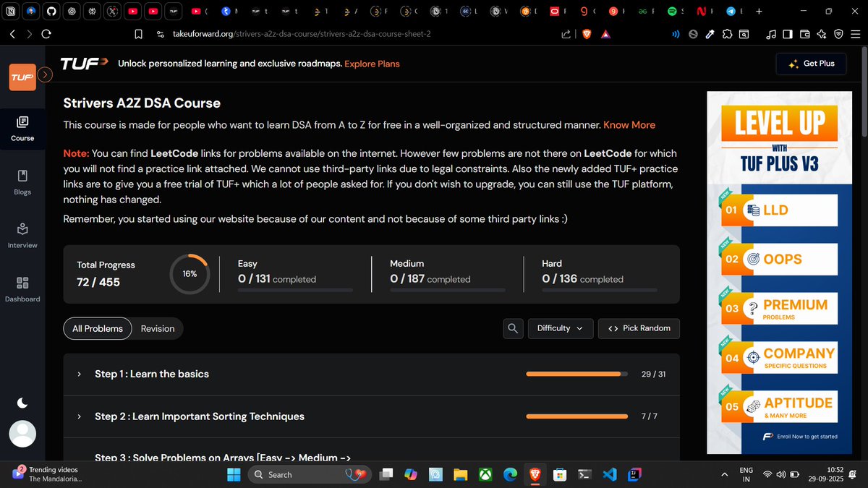The height and width of the screenshot is (488, 868).
Task: Expand the sidebar with the arrow toggle
Action: coord(46,74)
